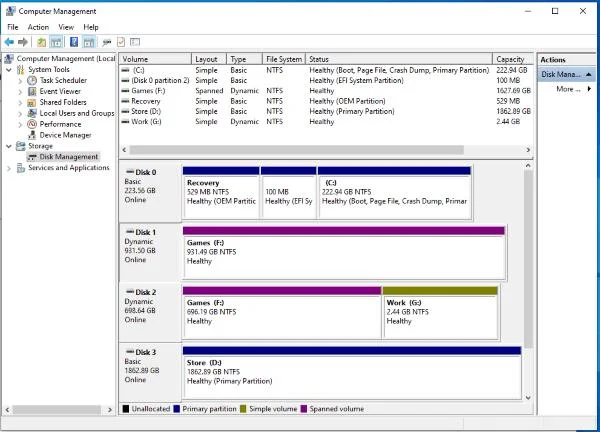Click the Up one level folder icon
This screenshot has height=432, width=600.
pos(41,42)
